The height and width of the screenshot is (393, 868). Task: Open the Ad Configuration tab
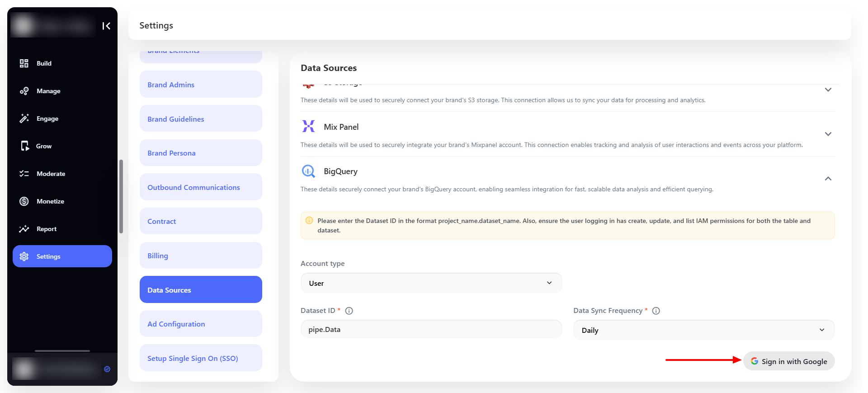(x=201, y=324)
